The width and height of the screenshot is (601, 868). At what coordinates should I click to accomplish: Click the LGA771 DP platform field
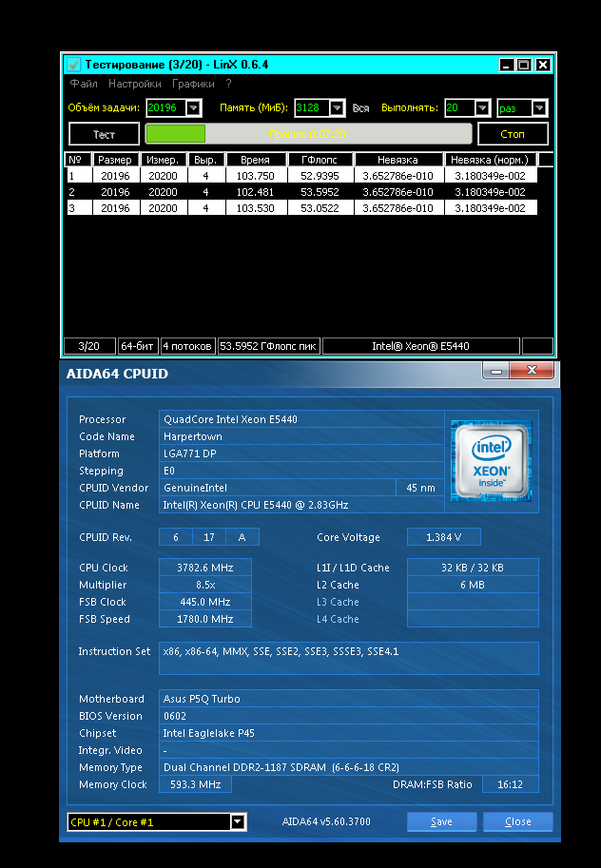pos(301,453)
